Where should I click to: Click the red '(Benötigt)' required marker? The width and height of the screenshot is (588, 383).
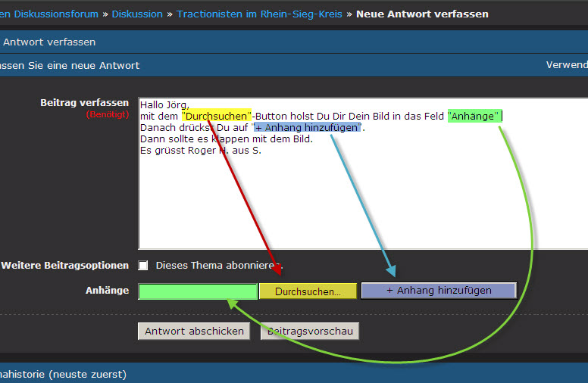click(108, 115)
